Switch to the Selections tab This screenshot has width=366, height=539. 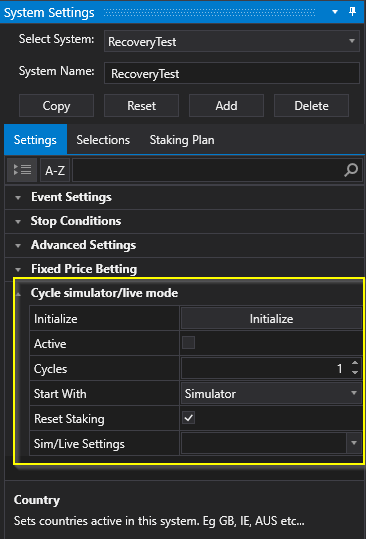pyautogui.click(x=103, y=140)
